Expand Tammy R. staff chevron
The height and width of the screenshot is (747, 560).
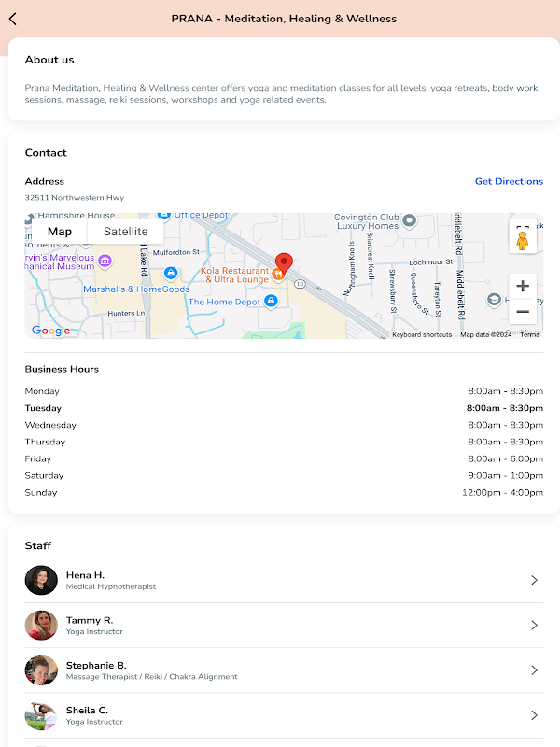click(534, 625)
